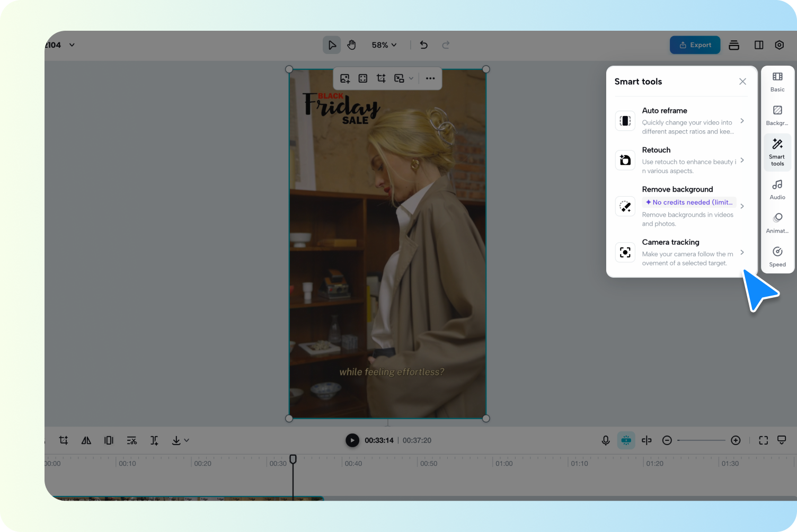Expand the download options arrow
Image resolution: width=797 pixels, height=532 pixels.
click(x=187, y=440)
